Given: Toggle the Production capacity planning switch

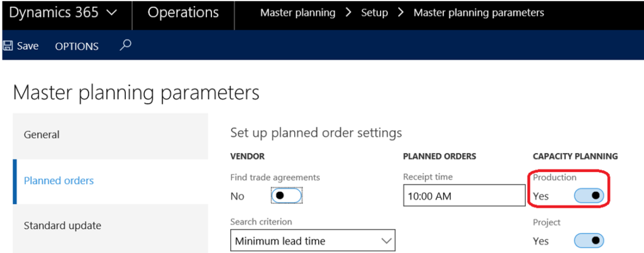Looking at the screenshot, I should pyautogui.click(x=589, y=196).
